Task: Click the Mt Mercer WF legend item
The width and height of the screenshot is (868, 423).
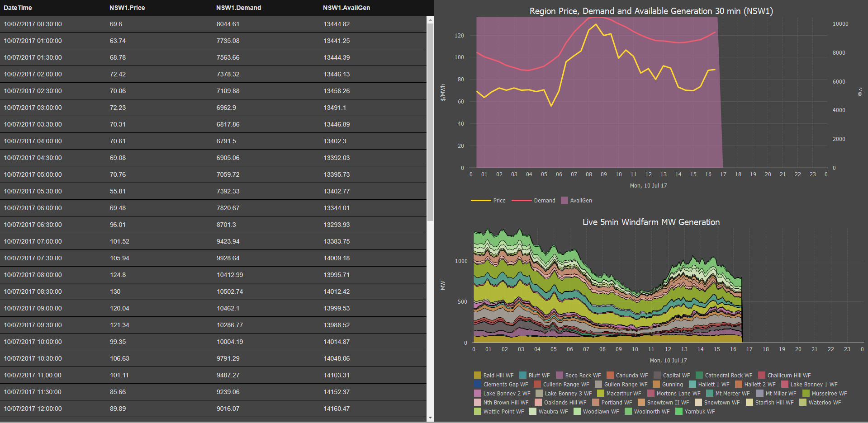Action: click(x=728, y=394)
